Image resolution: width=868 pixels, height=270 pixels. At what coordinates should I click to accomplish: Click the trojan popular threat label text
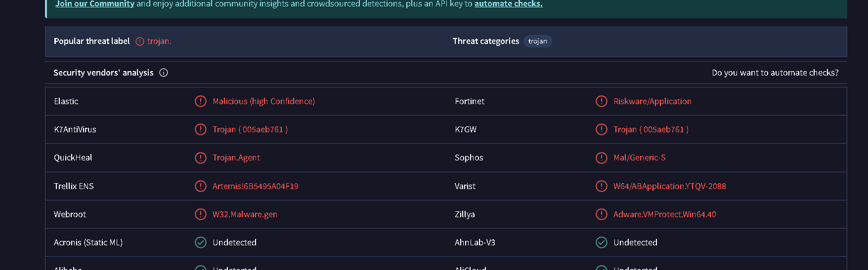[159, 41]
